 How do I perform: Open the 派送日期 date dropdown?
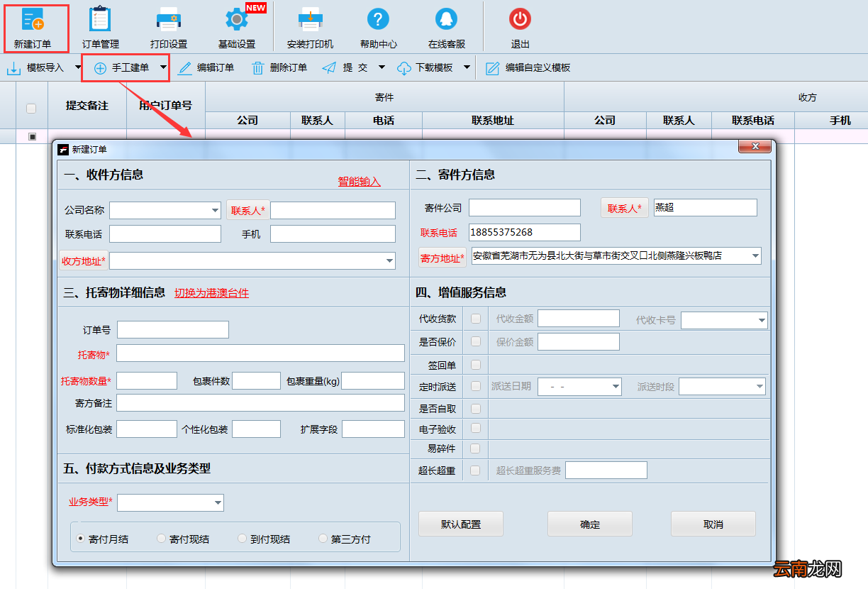pos(616,387)
